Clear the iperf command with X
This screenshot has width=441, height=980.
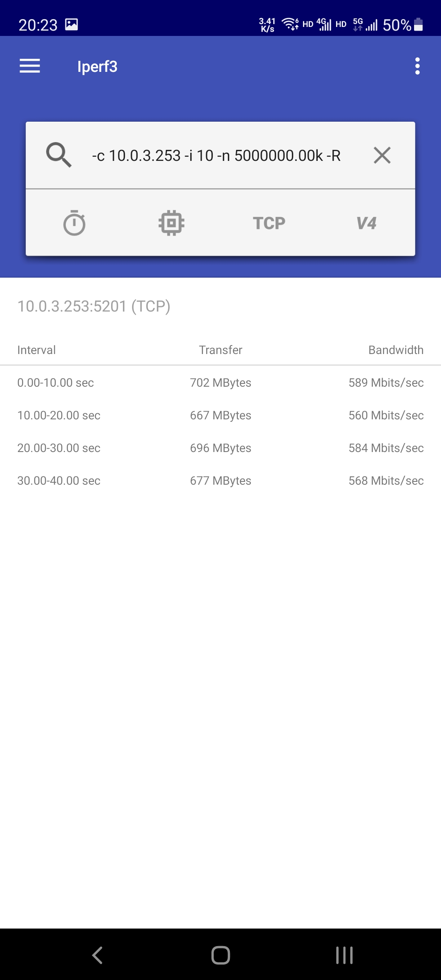382,155
